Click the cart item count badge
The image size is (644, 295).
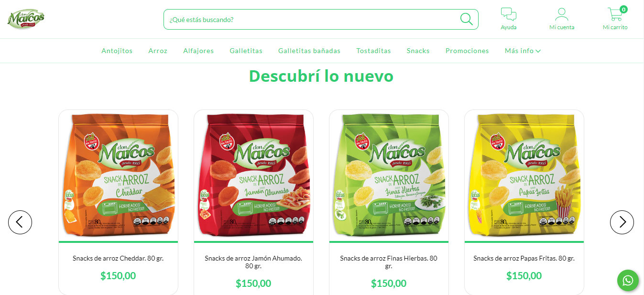(x=623, y=9)
